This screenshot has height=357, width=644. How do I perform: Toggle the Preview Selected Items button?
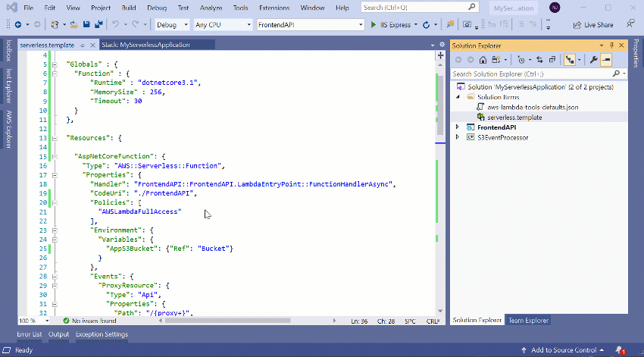(x=606, y=59)
